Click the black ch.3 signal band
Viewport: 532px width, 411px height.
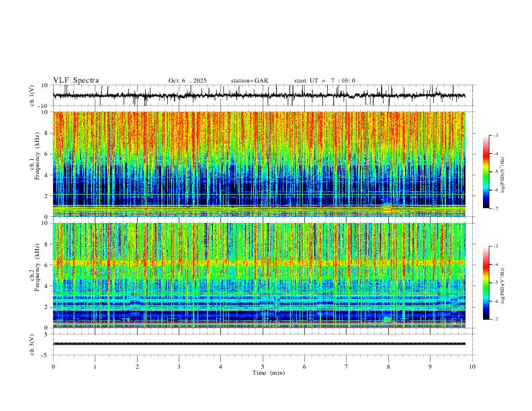click(x=259, y=344)
